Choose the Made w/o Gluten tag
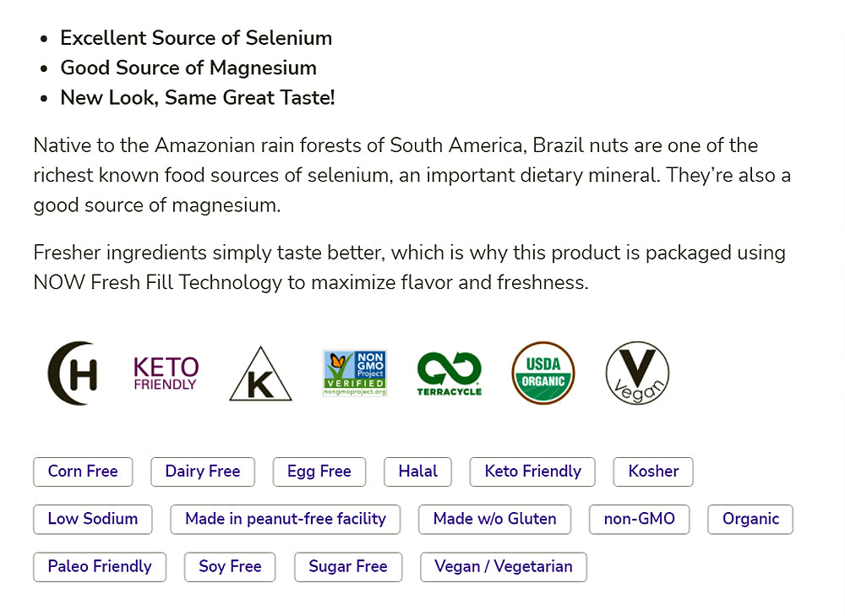845x616 pixels. (x=494, y=519)
